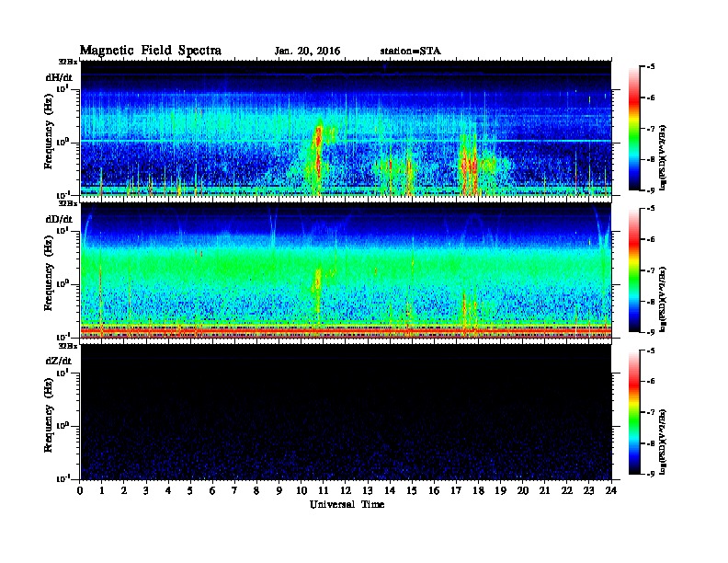Click the dH/dt panel color bar
The height and width of the screenshot is (563, 728).
(634, 128)
